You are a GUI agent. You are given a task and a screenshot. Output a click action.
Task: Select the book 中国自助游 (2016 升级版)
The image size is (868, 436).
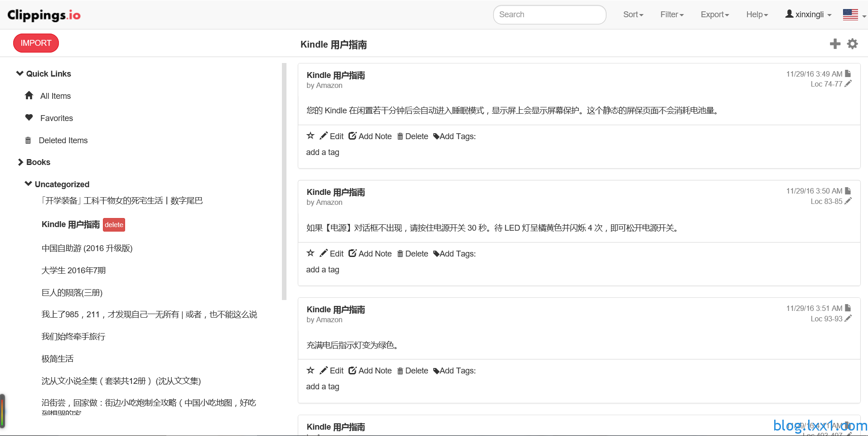(x=87, y=248)
